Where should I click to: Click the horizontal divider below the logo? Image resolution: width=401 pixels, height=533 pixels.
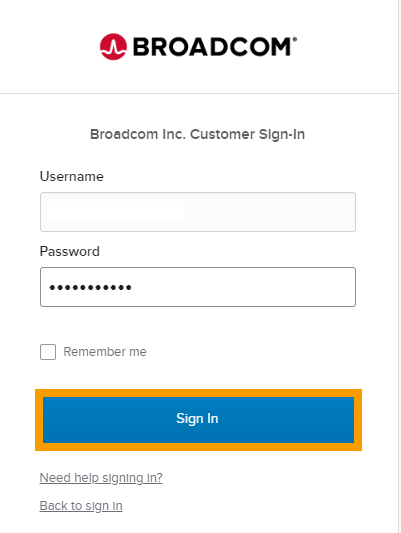coord(199,93)
